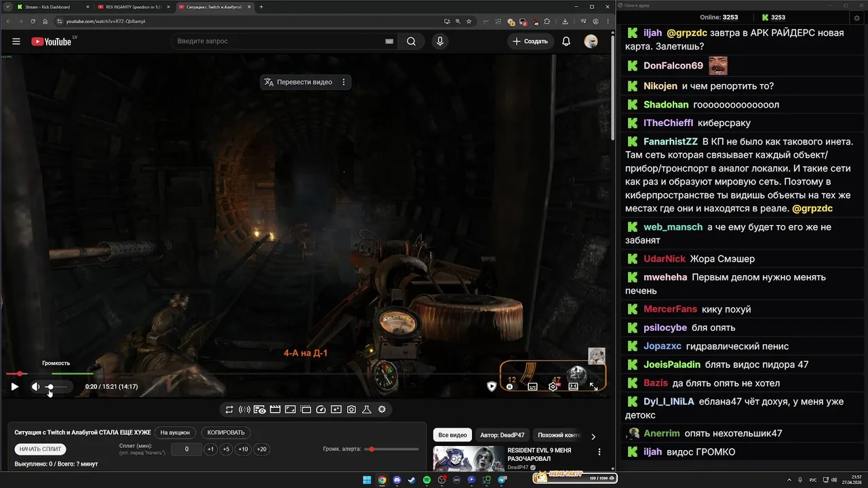868x488 pixels.
Task: Click the flask experiments icon
Action: 366,409
